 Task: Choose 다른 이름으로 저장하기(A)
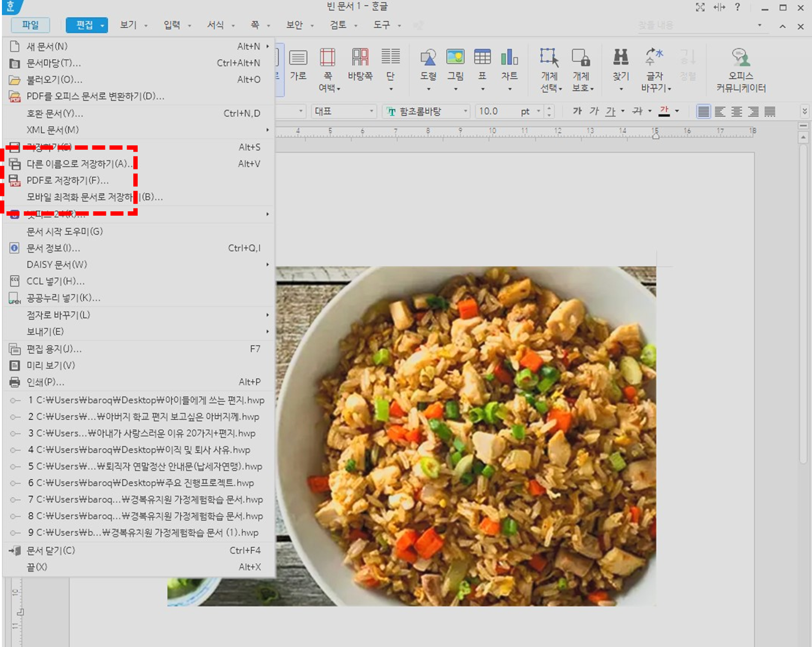(x=139, y=164)
